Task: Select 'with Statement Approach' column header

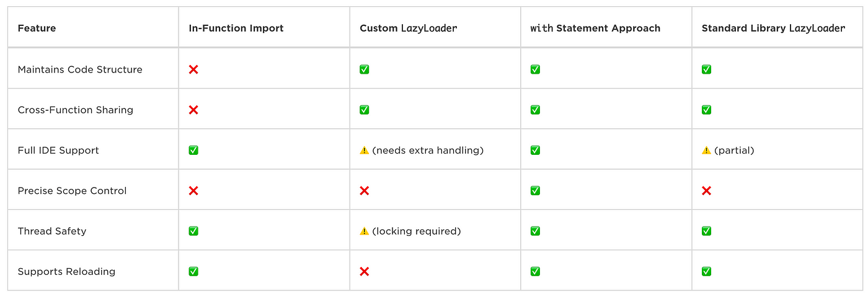Action: point(595,28)
